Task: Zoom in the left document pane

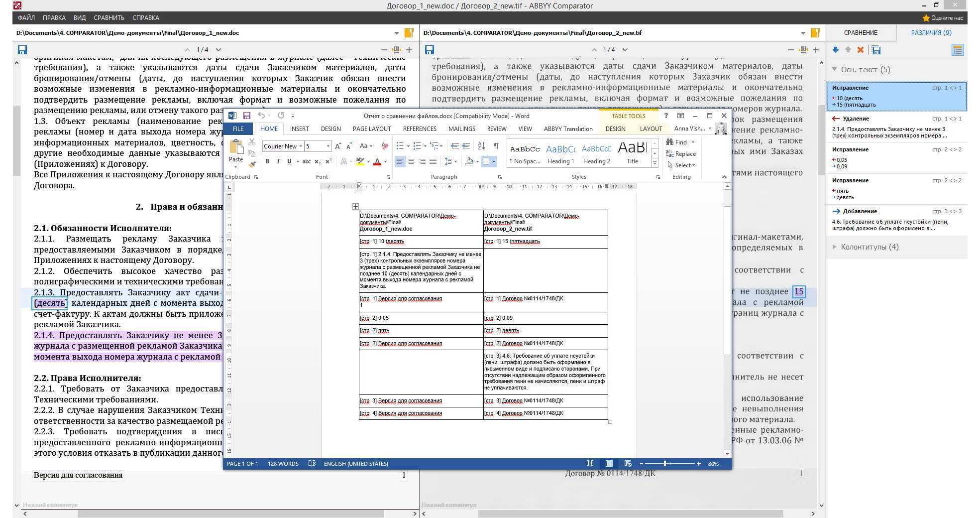Action: [x=409, y=50]
